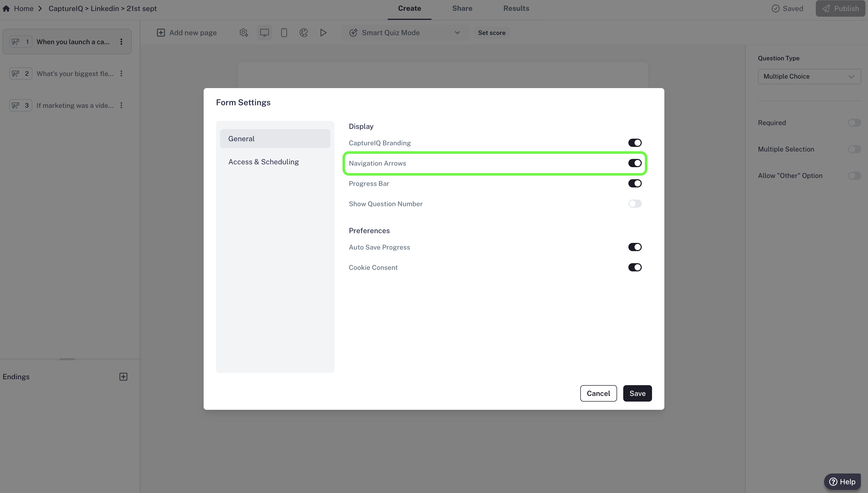
Task: Expand the Smart Quiz Mode dropdown
Action: click(x=405, y=33)
